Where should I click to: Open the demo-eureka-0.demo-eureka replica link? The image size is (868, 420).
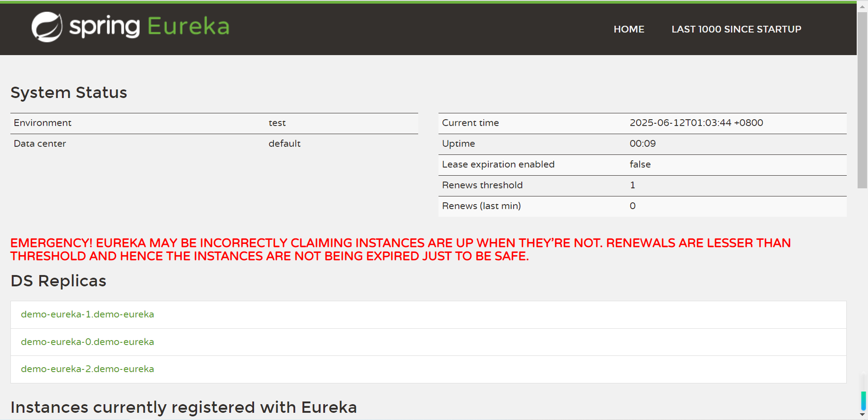coord(87,342)
